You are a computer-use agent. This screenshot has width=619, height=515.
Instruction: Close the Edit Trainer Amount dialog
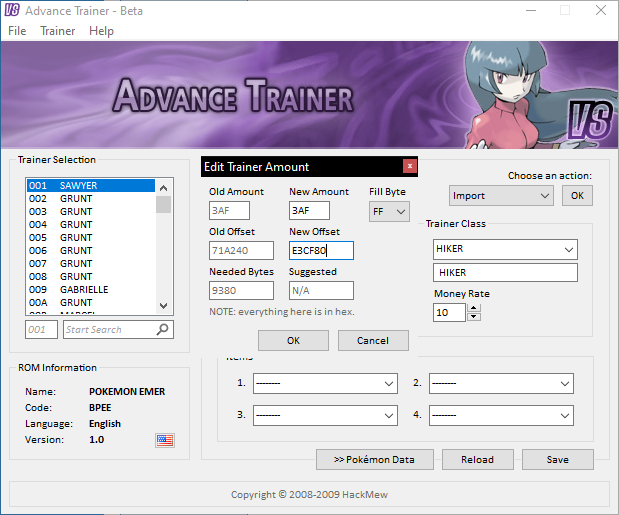point(409,167)
